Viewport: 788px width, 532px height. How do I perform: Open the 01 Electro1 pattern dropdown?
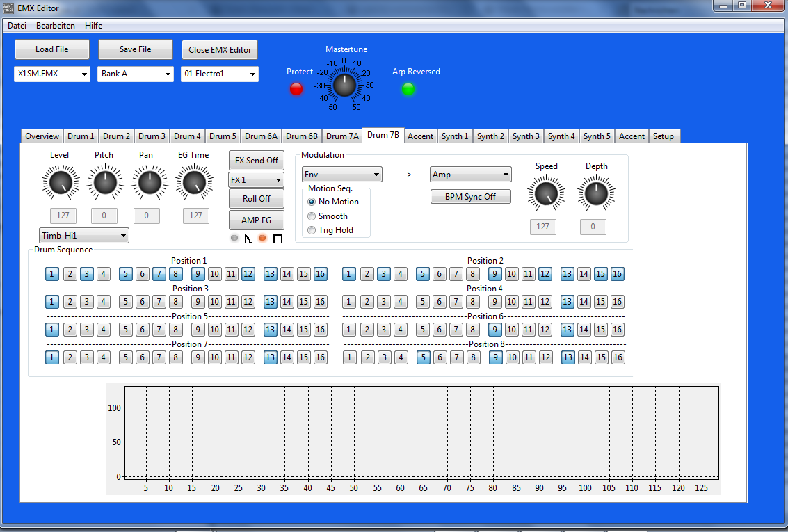(220, 74)
